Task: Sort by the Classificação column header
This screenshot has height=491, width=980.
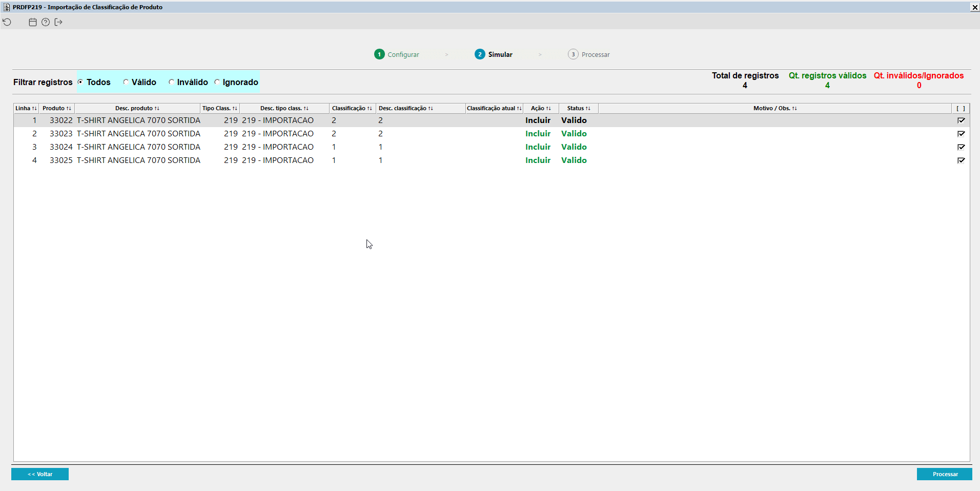Action: (x=352, y=108)
